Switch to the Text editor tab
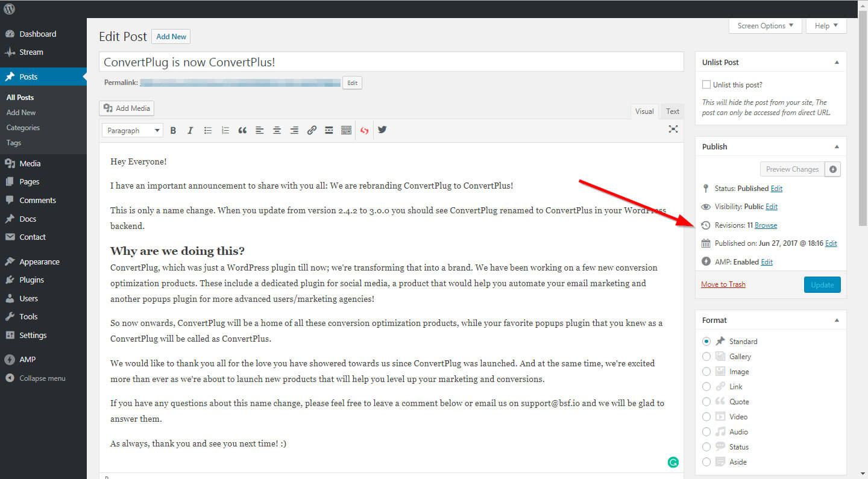Viewport: 868px width, 479px height. [672, 111]
